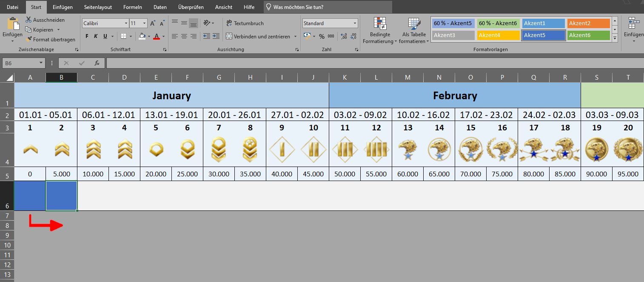Click the add decimal place icon
The width and height of the screenshot is (644, 282).
[344, 36]
